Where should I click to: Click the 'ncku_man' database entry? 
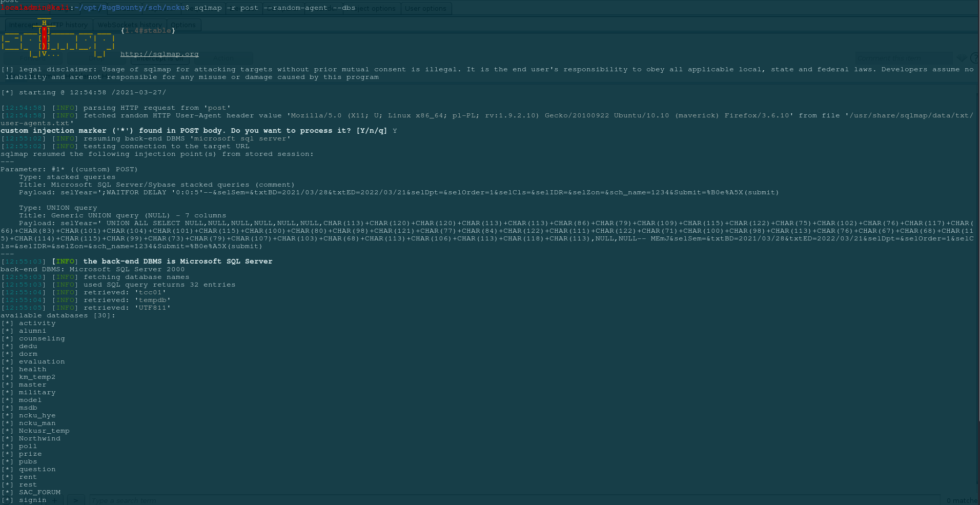click(x=37, y=423)
